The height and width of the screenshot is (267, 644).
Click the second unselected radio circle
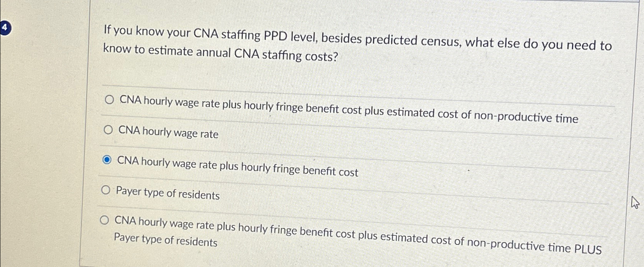coord(109,129)
